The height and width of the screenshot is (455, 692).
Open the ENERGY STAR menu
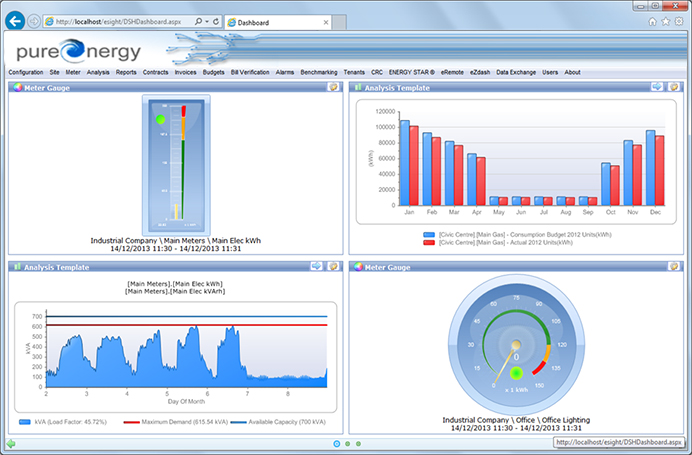pyautogui.click(x=413, y=73)
